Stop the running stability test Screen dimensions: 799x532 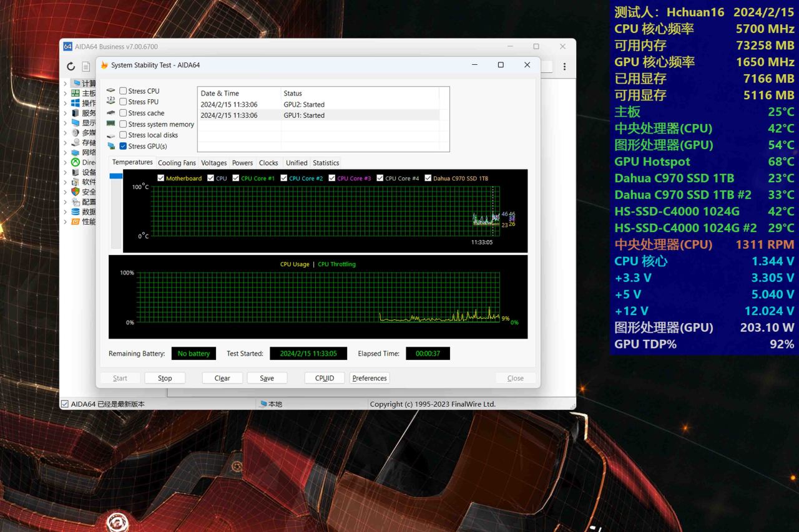coord(165,378)
